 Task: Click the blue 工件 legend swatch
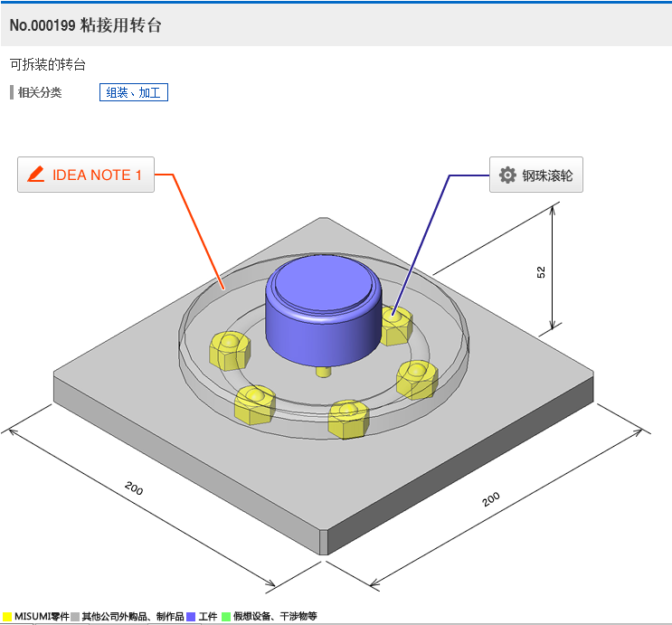(x=191, y=617)
